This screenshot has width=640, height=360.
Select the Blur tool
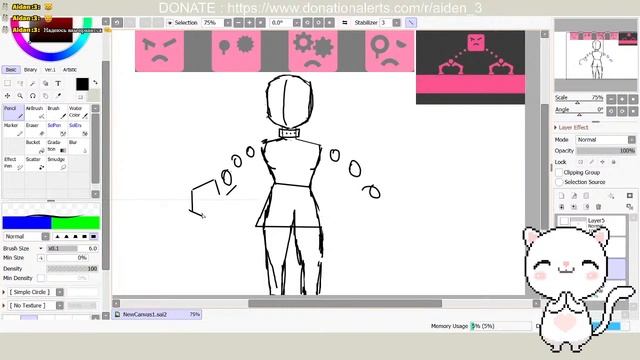78,147
